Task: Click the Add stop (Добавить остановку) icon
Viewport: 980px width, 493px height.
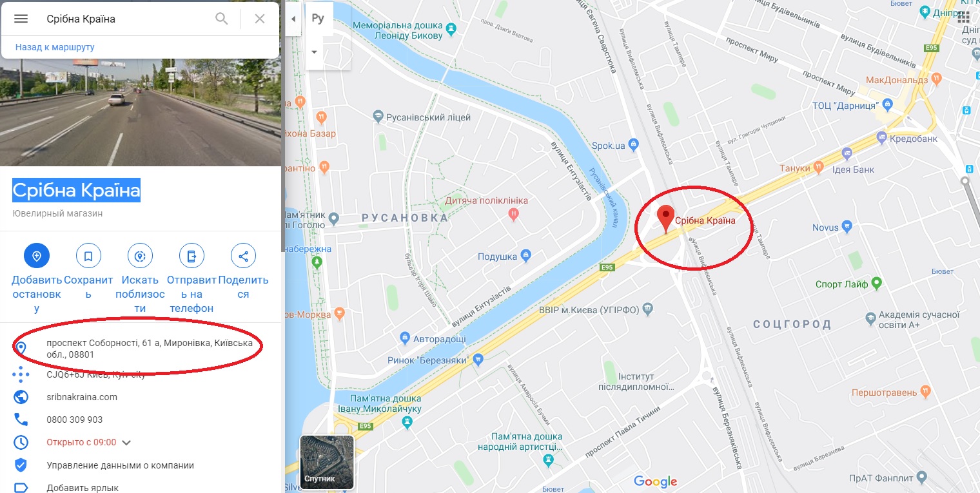Action: 37,256
